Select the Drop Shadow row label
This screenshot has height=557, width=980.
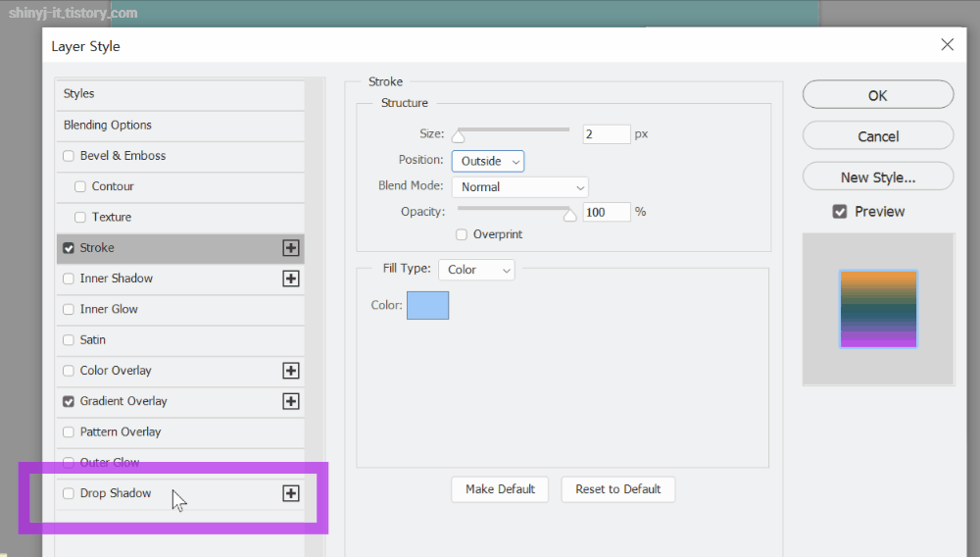click(116, 493)
